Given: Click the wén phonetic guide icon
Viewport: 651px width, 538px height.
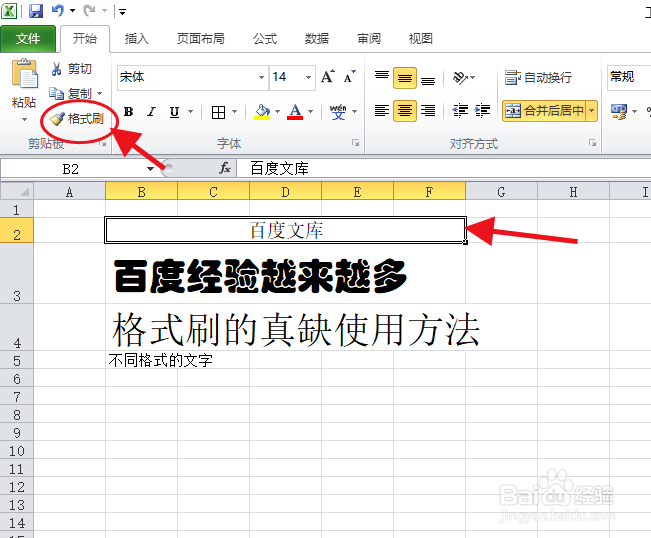Looking at the screenshot, I should [338, 111].
